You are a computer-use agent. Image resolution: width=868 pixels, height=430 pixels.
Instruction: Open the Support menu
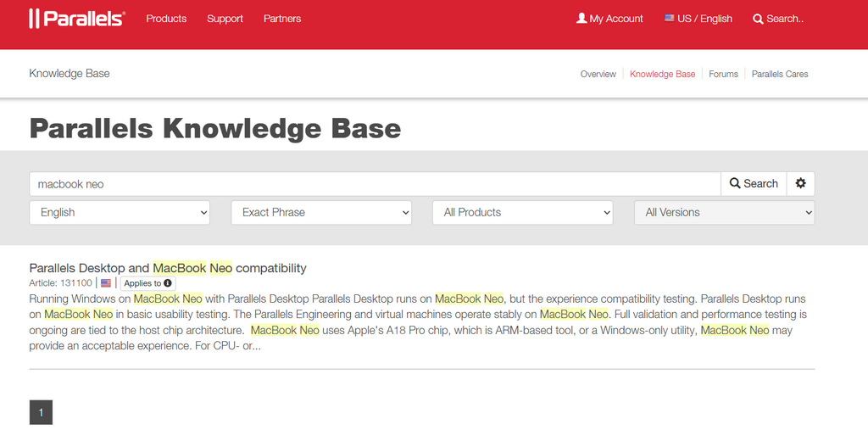(x=225, y=19)
